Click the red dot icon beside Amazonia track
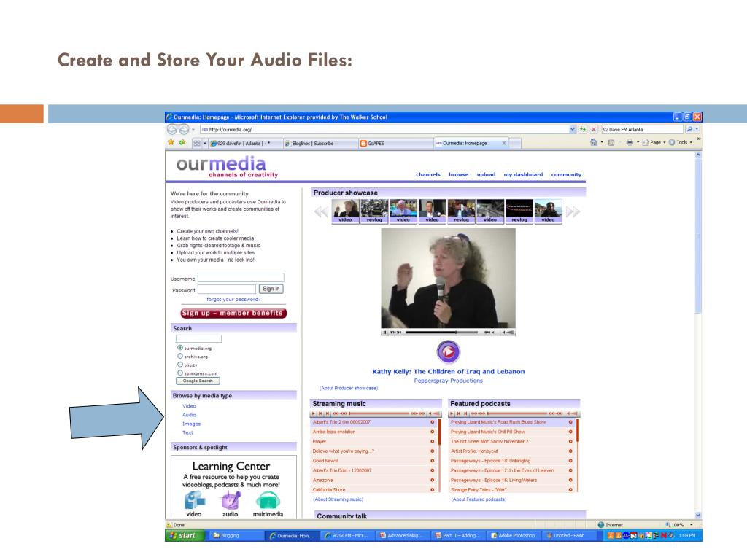The width and height of the screenshot is (747, 560). (432, 480)
